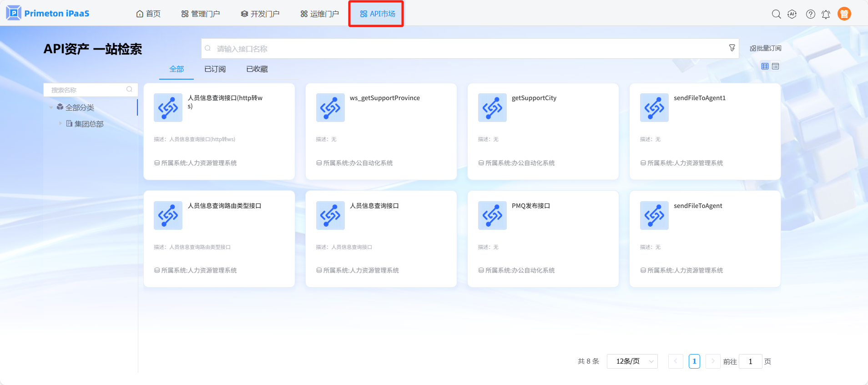Collapse the 全部分类 tree node
This screenshot has width=868, height=385.
(x=51, y=108)
